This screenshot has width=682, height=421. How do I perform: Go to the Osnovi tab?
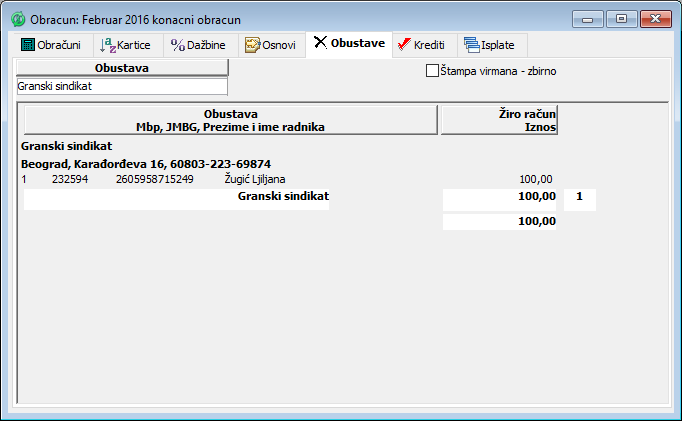point(272,45)
